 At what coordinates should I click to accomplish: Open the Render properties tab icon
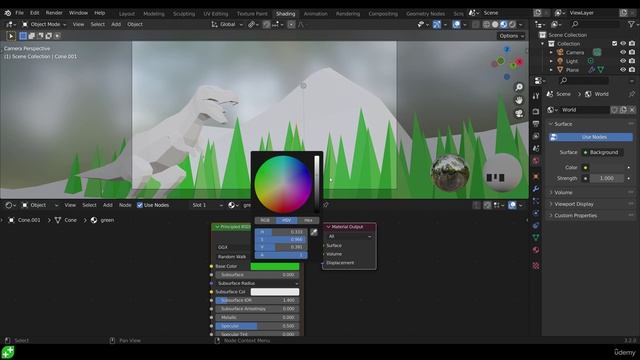[536, 111]
